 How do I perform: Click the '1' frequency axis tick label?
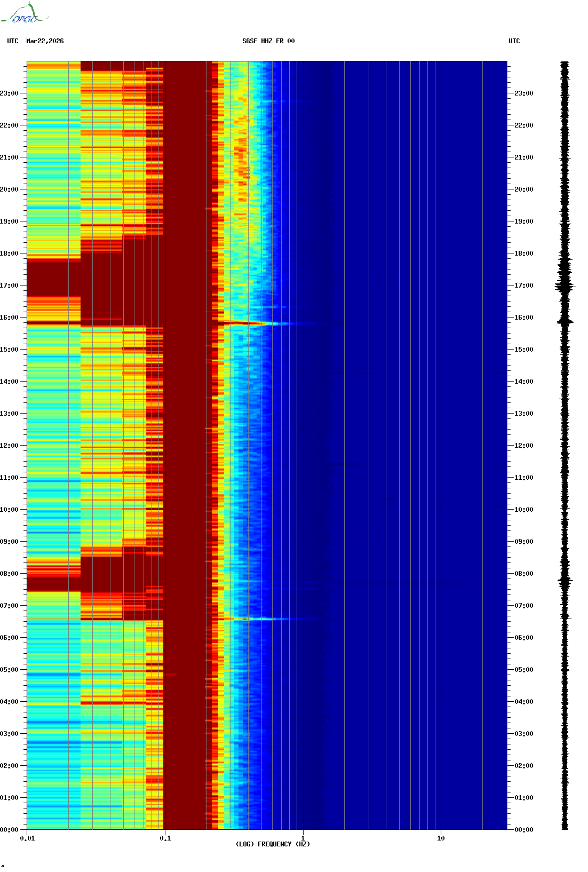coord(303,838)
